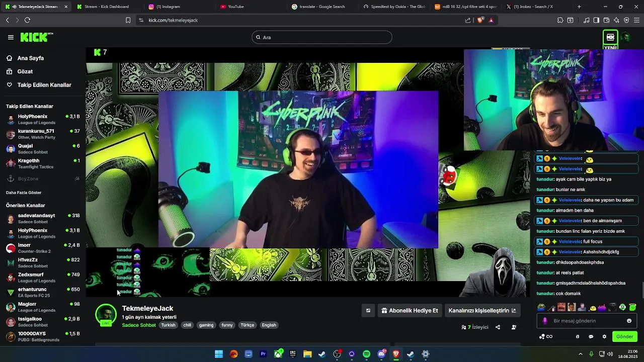Click the moderator user icon beside share
The image size is (644, 362).
[x=514, y=327]
